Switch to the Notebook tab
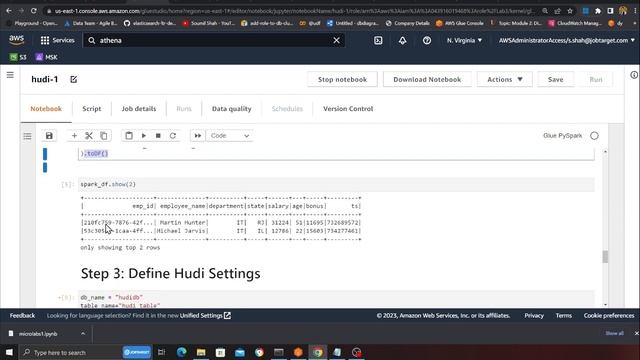Image resolution: width=640 pixels, height=360 pixels. 46,109
